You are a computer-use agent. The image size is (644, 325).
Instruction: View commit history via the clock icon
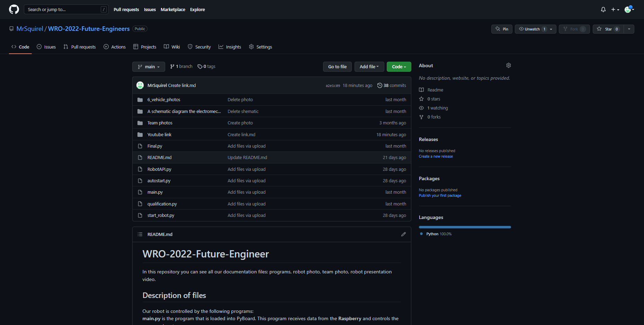[379, 85]
